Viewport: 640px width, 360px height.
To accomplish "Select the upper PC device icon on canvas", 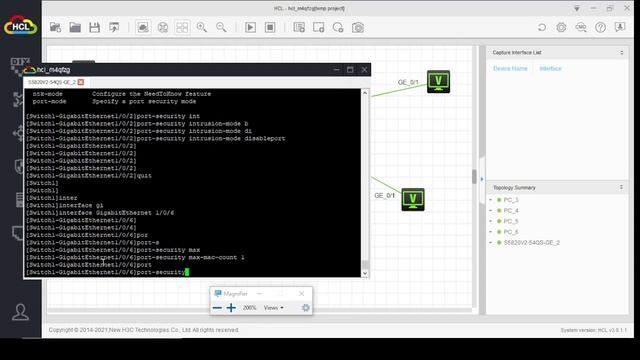I will tap(438, 82).
